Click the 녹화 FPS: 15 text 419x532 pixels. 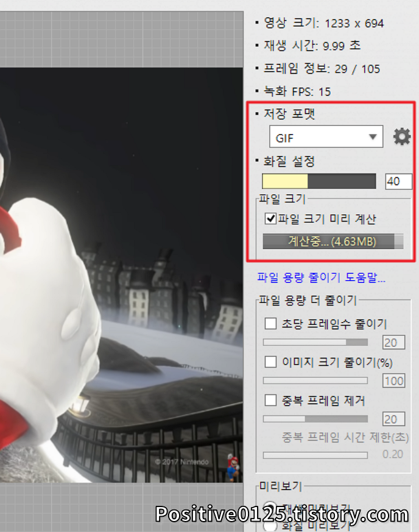(297, 91)
